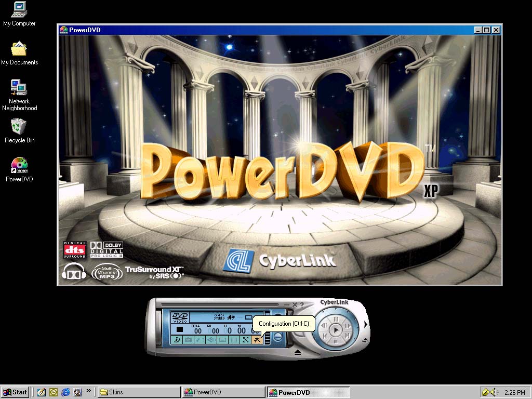Click the yellow clock Quick Launch icon
Image resolution: width=532 pixels, height=399 pixels.
[54, 392]
